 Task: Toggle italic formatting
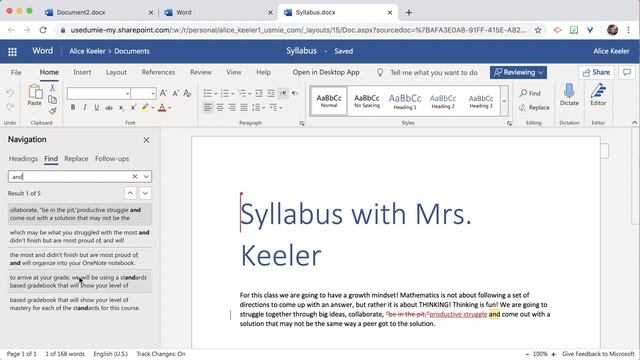coord(84,107)
